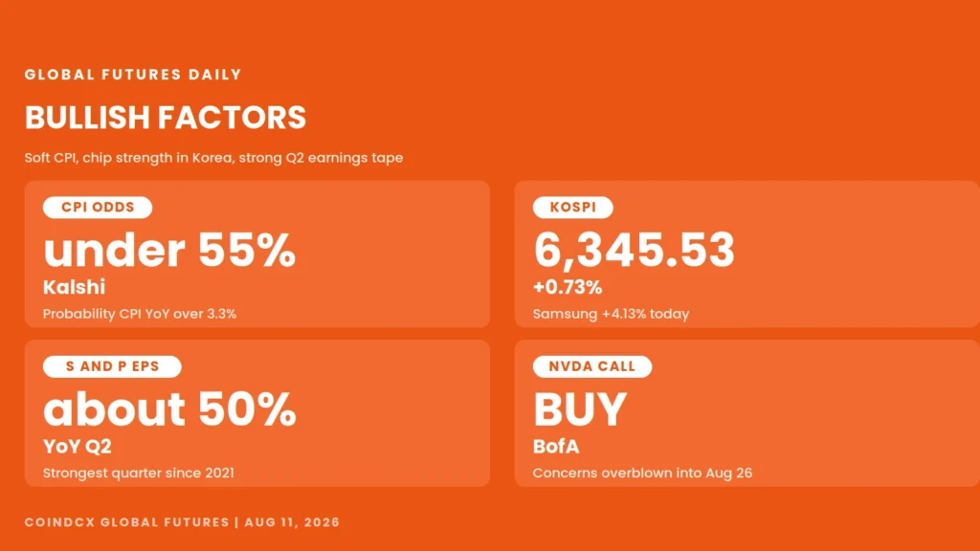Select the S AND P EPS tag
This screenshot has width=980, height=551.
(113, 366)
